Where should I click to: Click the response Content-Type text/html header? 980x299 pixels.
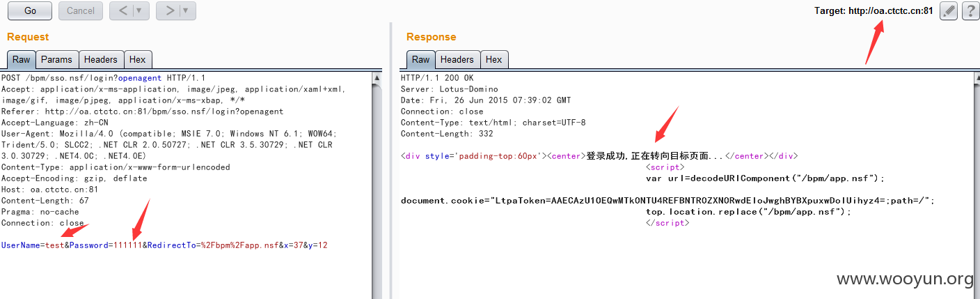pos(493,123)
